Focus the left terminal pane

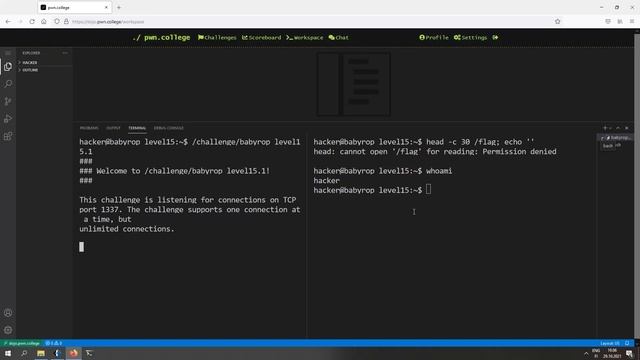190,237
